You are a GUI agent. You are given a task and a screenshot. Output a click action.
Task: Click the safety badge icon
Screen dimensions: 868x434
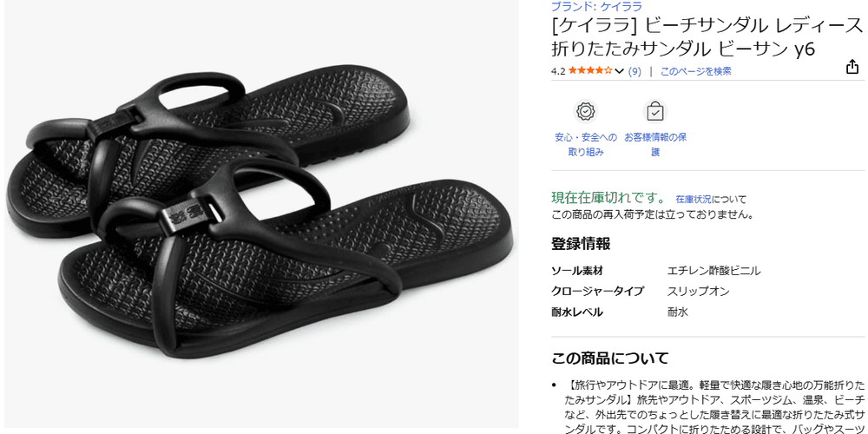pos(585,111)
